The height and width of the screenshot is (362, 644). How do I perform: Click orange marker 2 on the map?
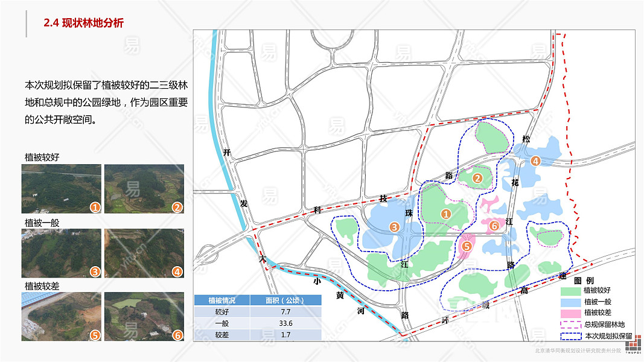(477, 178)
